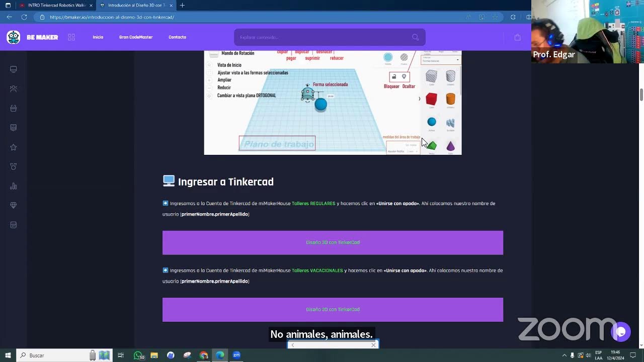Close the INTRO Tinkercad Robotics tab
Image resolution: width=644 pixels, height=362 pixels.
[x=91, y=5]
